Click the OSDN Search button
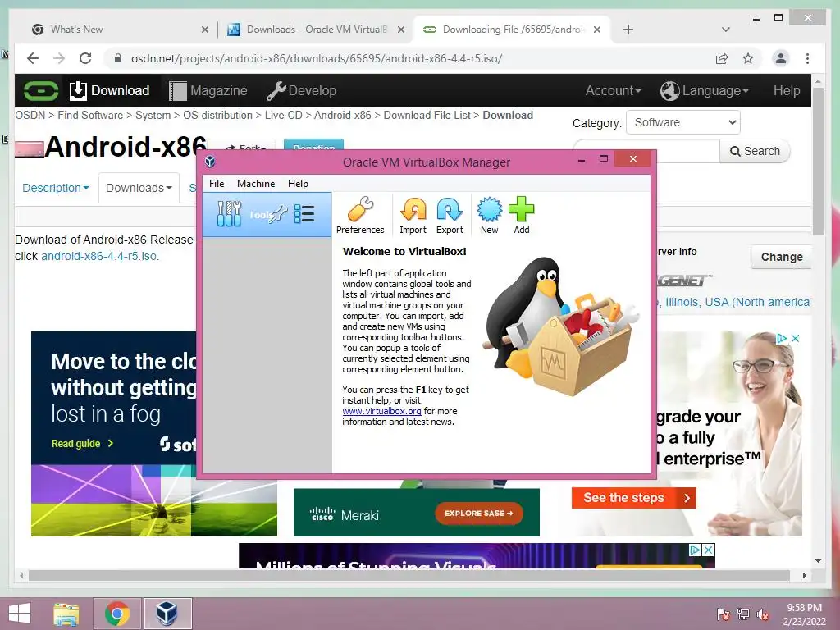This screenshot has width=840, height=630. point(755,151)
